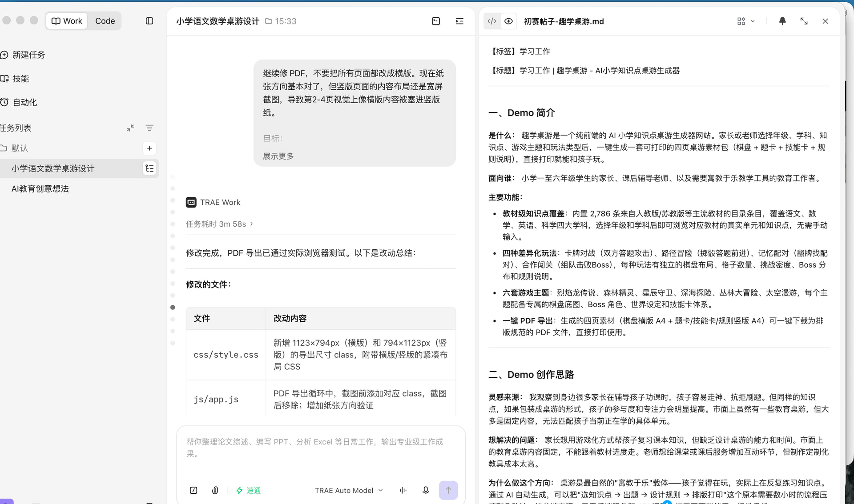The height and width of the screenshot is (504, 854).
Task: Open the checklist icon on 小学语文数学桌游设计 row
Action: click(x=149, y=168)
